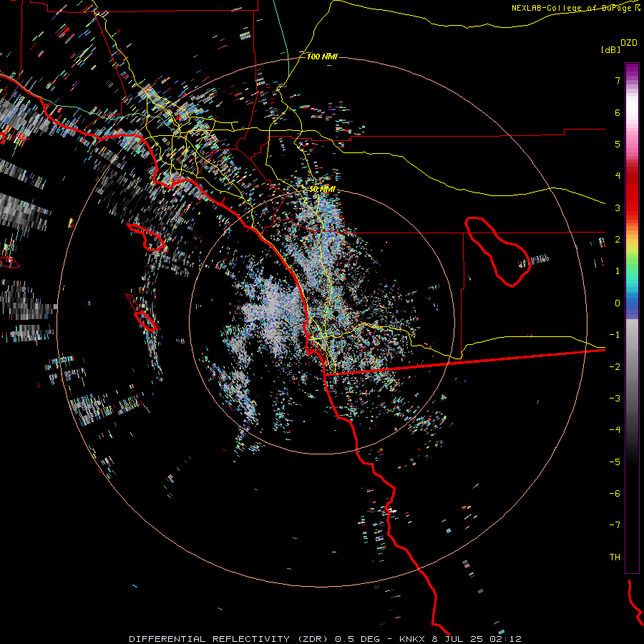
Task: Click the 0 value on the color scale
Action: tap(618, 303)
